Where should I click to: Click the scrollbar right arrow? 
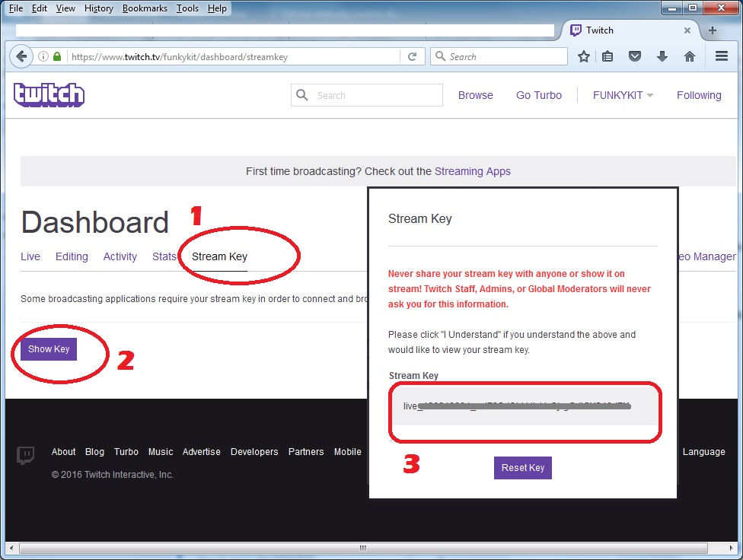731,548
